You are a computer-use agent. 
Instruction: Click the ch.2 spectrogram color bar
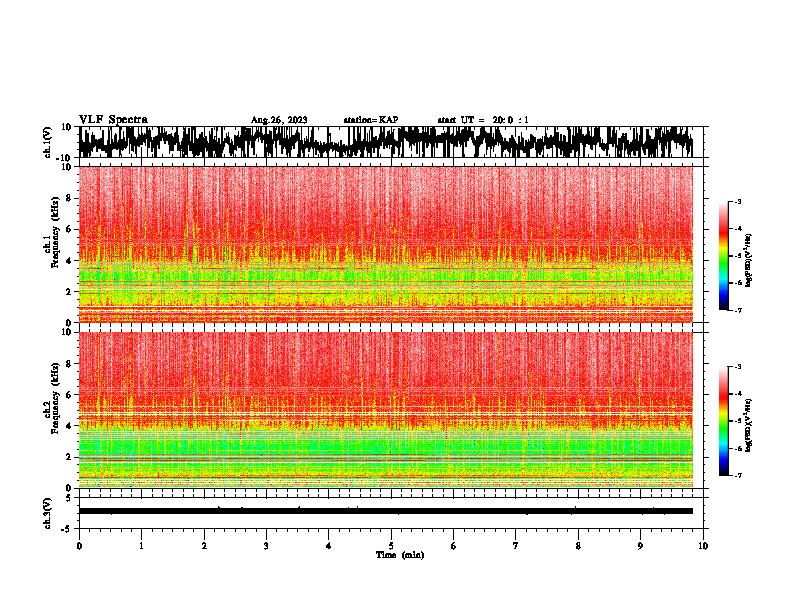tap(723, 421)
